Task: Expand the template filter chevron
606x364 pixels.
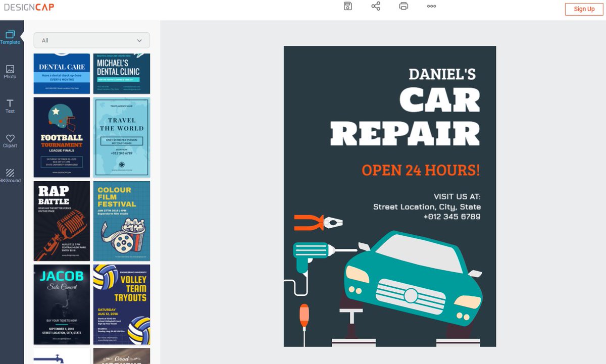Action: click(140, 40)
